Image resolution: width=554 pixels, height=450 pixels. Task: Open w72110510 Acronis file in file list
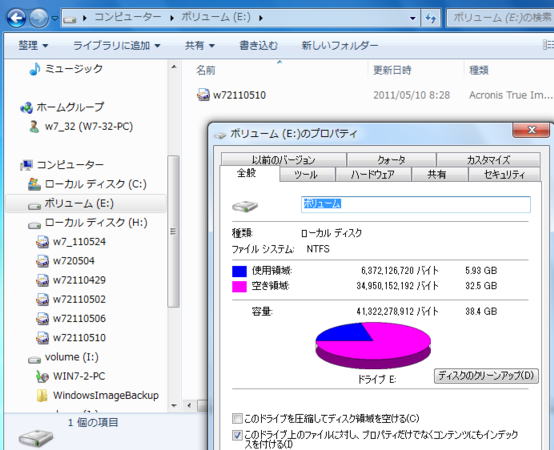coord(231,95)
